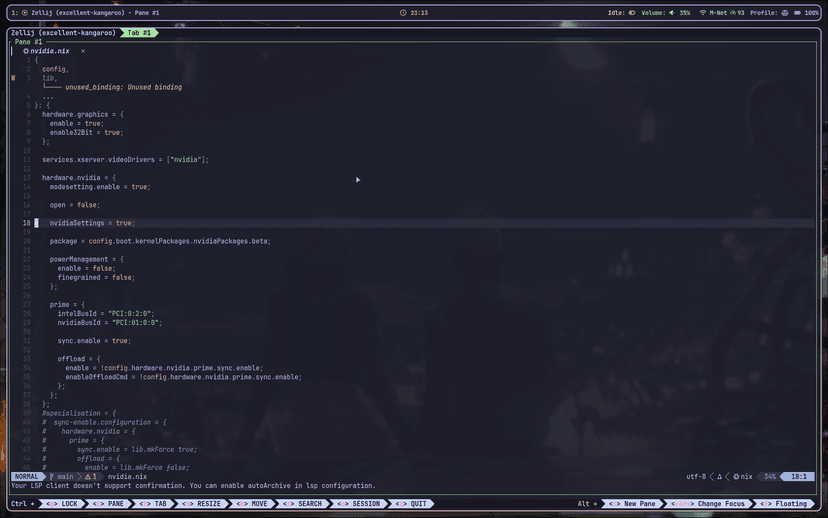Click the nix filetype gear icon
Image resolution: width=828 pixels, height=518 pixels.
tap(736, 476)
